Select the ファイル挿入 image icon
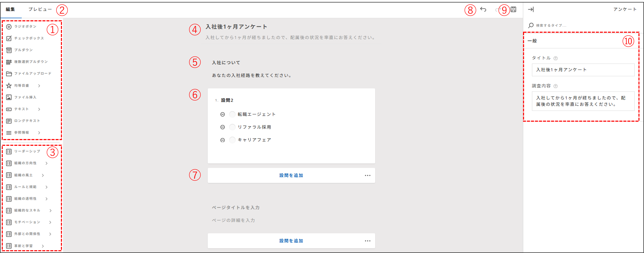The image size is (644, 253). click(x=9, y=97)
